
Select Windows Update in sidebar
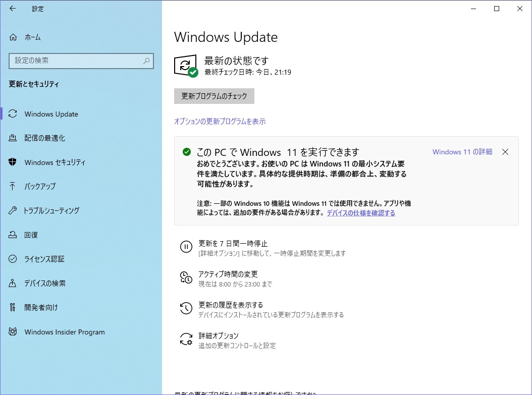81,114
